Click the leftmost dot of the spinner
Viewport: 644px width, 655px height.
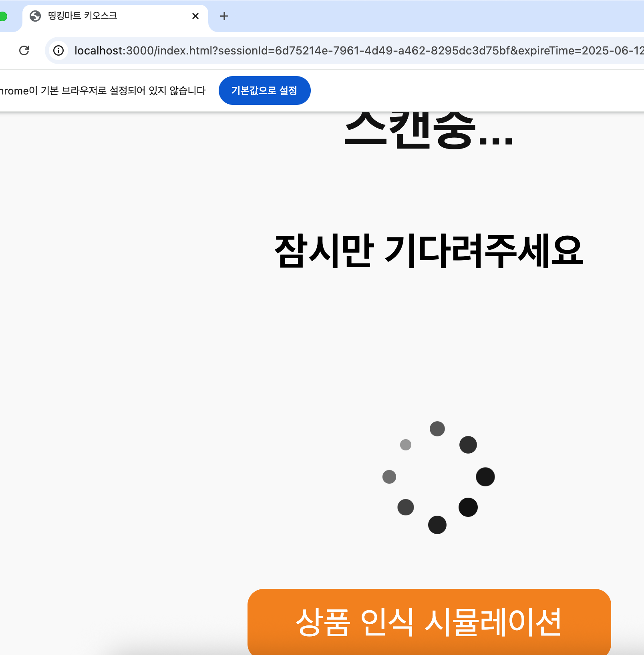[x=389, y=477]
